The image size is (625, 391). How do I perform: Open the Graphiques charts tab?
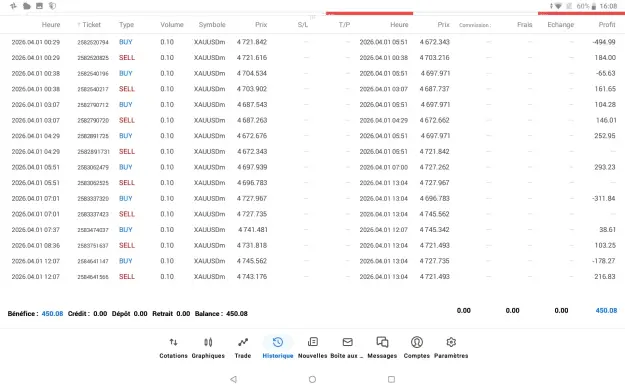point(208,348)
